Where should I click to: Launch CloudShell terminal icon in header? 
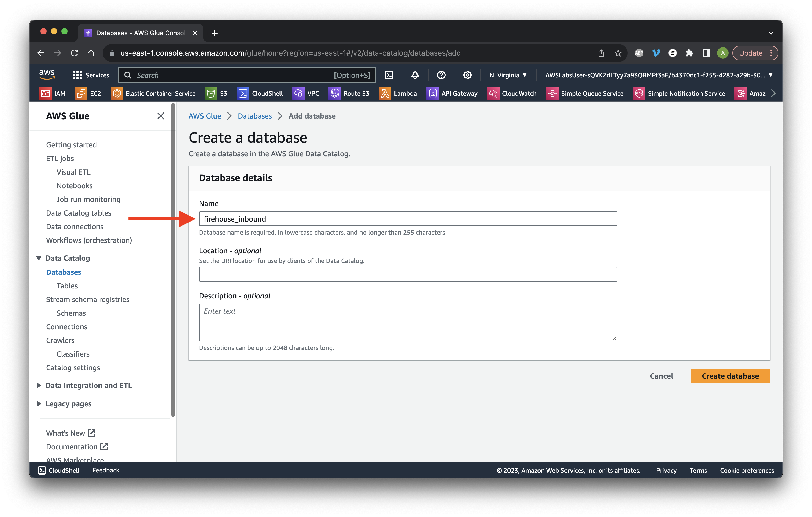pyautogui.click(x=389, y=75)
